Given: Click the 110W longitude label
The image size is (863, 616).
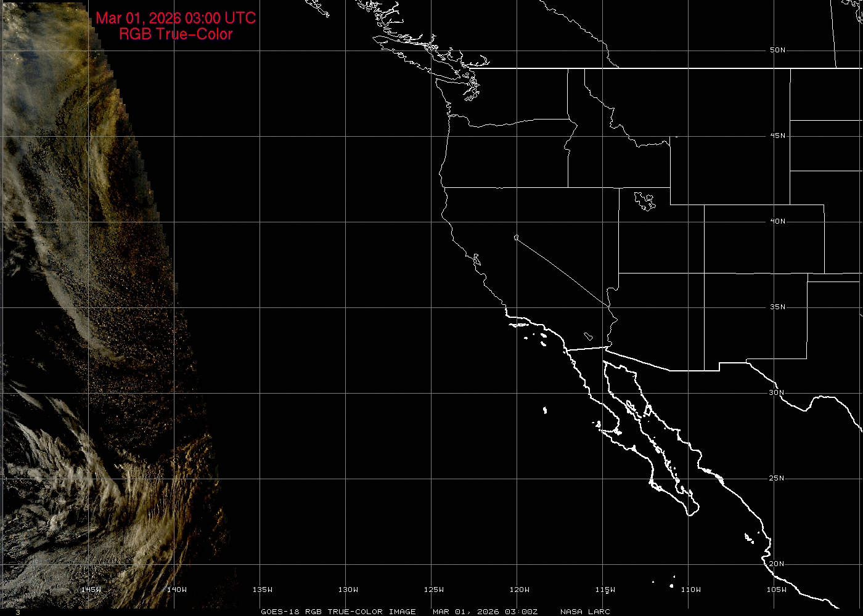Looking at the screenshot, I should (690, 590).
